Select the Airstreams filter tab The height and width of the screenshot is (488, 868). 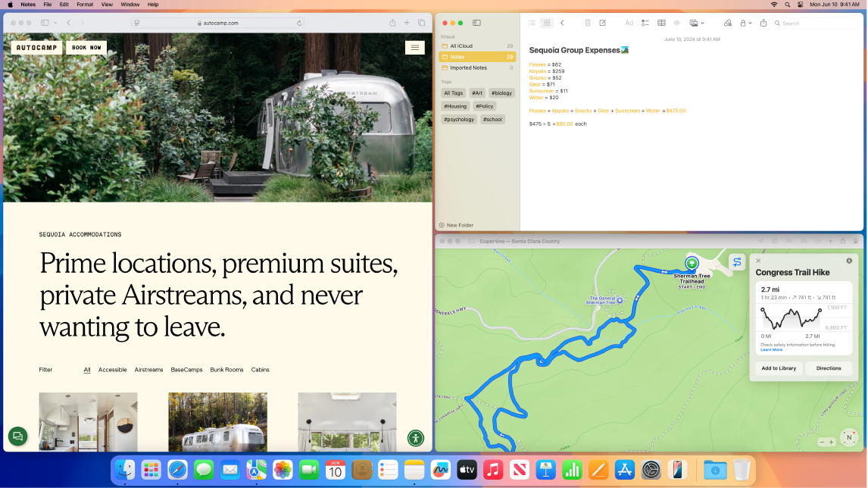click(x=148, y=370)
